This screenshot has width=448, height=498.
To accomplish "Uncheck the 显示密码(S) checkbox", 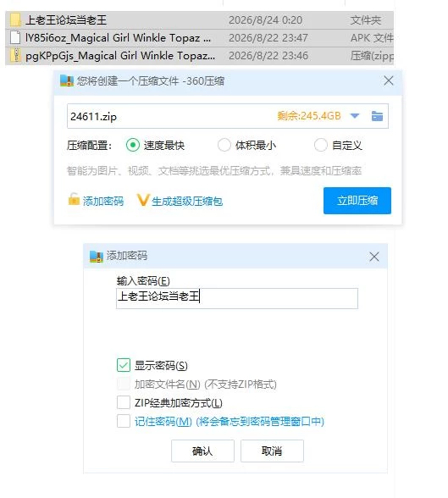I will pyautogui.click(x=124, y=365).
